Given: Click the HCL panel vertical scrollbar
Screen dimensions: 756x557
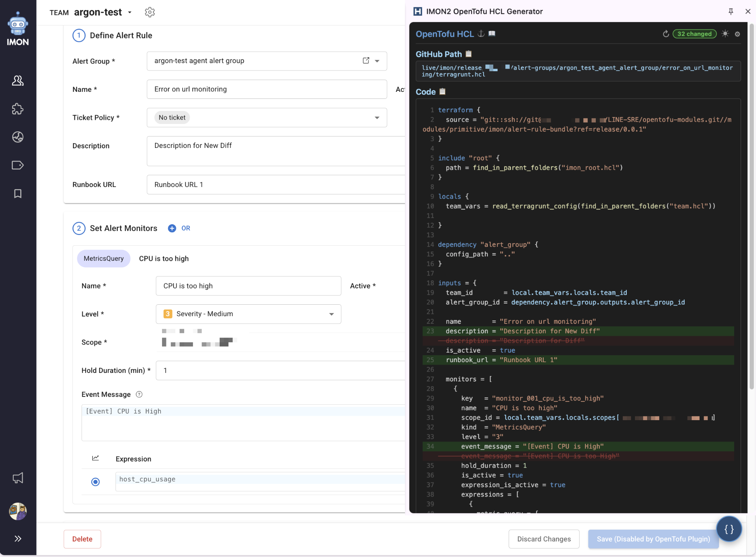Looking at the screenshot, I should pos(751,207).
